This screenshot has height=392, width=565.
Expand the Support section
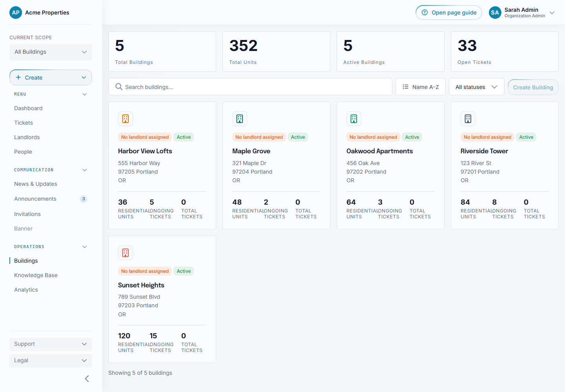click(x=51, y=344)
